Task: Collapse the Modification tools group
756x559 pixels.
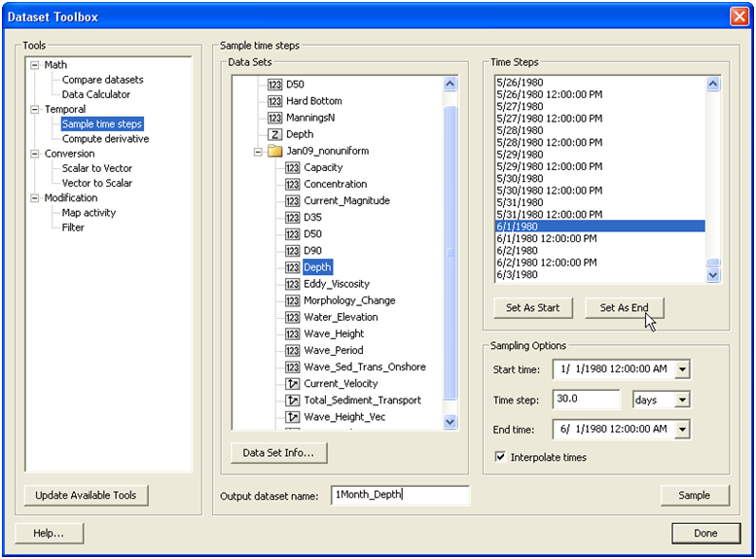Action: [x=35, y=198]
